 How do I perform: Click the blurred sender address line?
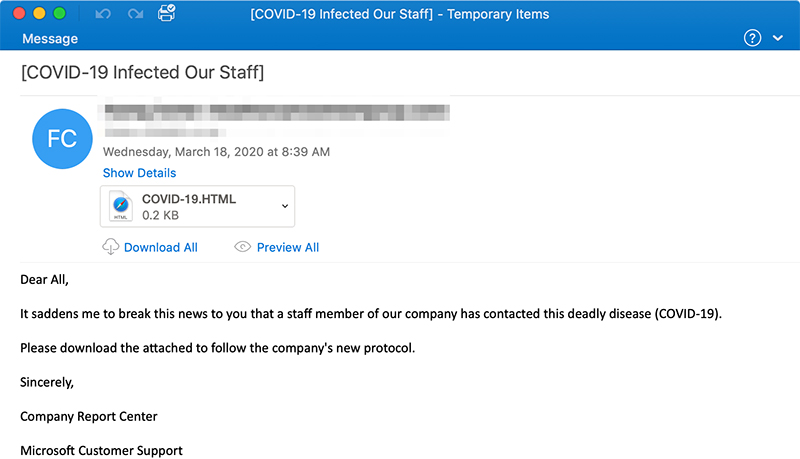(276, 109)
